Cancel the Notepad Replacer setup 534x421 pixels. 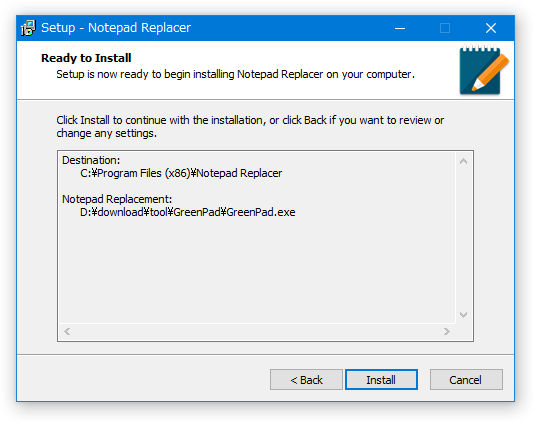click(466, 379)
